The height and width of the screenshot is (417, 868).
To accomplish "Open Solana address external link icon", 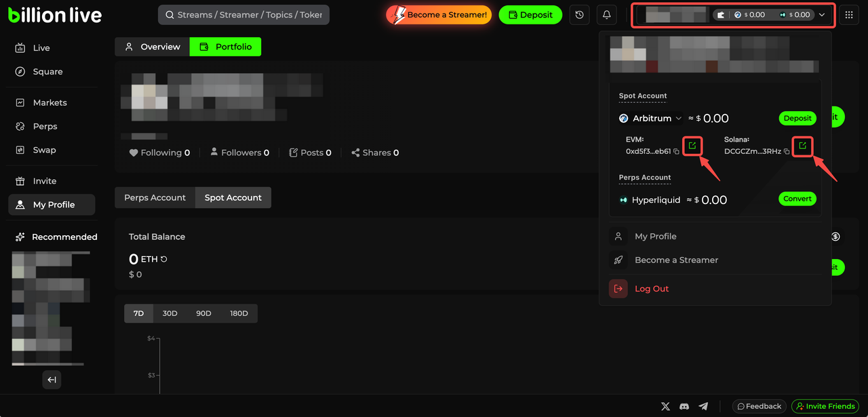I will (802, 146).
